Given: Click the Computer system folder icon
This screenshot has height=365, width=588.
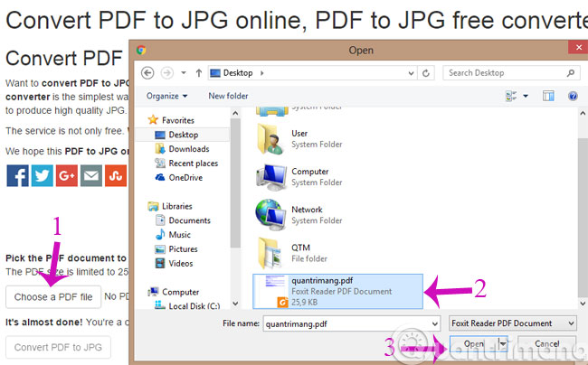Looking at the screenshot, I should coord(270,177).
